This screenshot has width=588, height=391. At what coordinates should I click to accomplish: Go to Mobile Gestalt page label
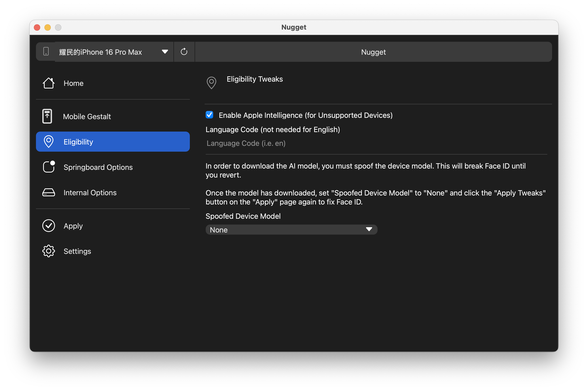[x=87, y=117]
